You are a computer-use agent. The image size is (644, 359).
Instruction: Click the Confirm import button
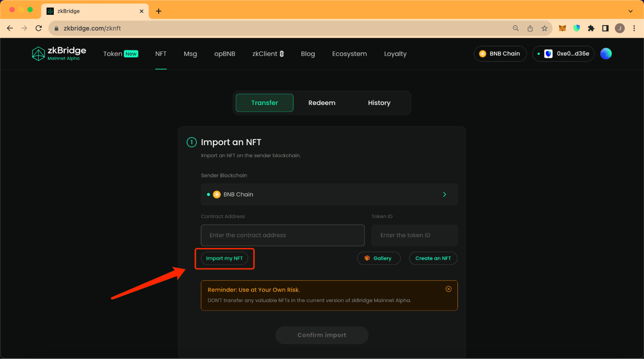pyautogui.click(x=322, y=335)
